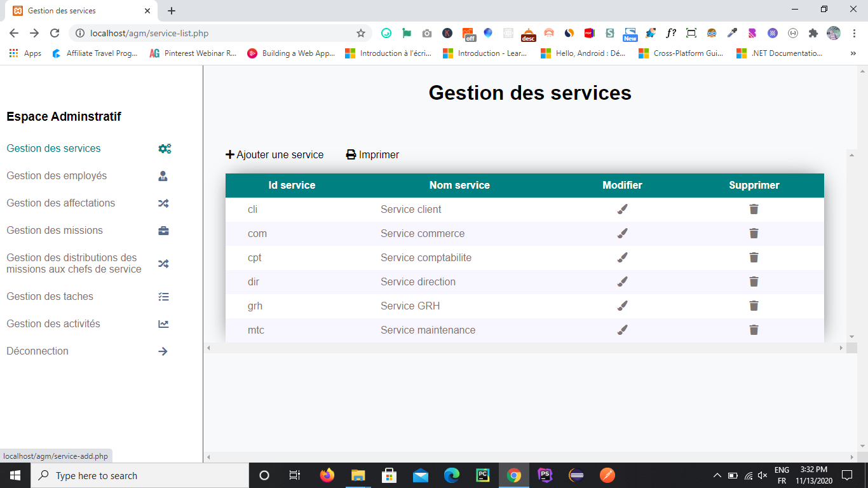868x488 pixels.
Task: Delete Service comptabilite with its trash icon
Action: pos(754,257)
